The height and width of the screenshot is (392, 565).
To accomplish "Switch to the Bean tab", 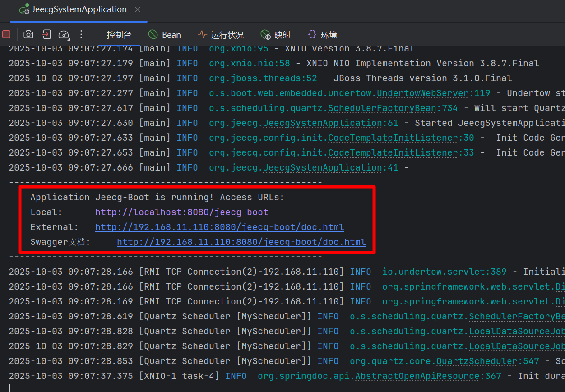I will click(x=165, y=35).
